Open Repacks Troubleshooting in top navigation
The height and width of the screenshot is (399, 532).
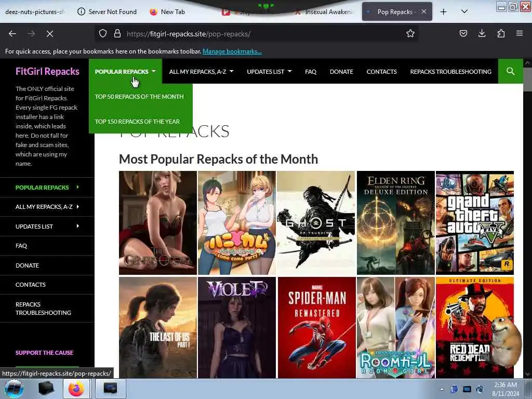[450, 71]
